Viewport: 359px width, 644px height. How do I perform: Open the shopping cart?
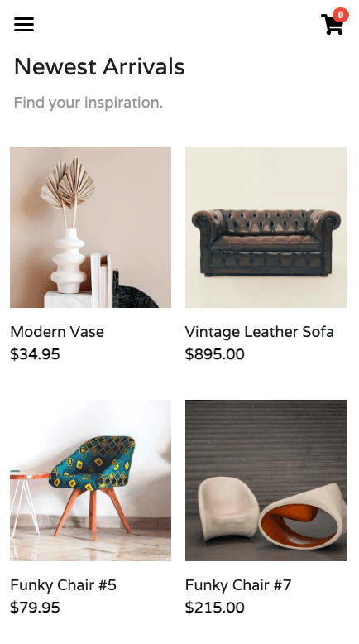click(x=333, y=24)
